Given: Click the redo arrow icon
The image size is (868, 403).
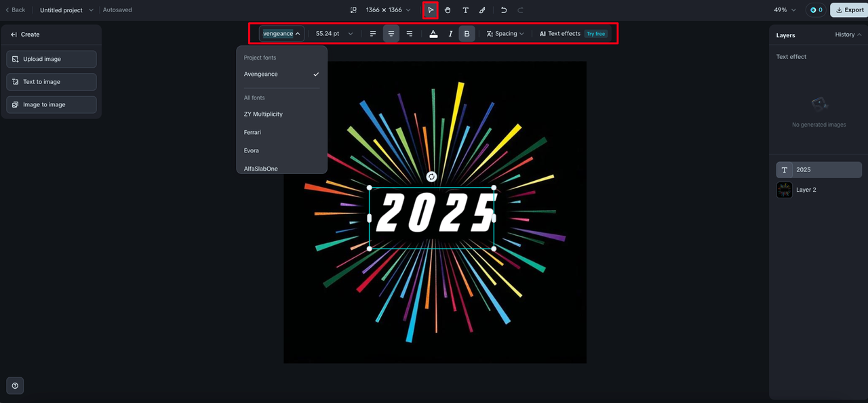Looking at the screenshot, I should [521, 10].
